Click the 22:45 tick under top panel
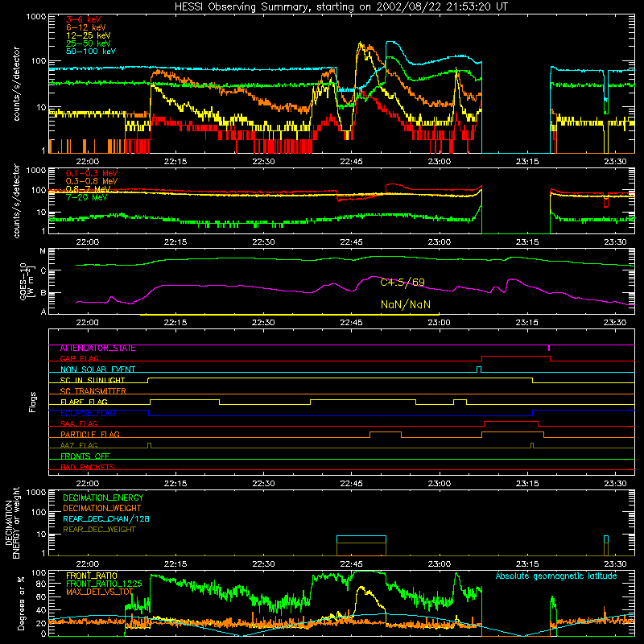Image resolution: width=644 pixels, height=644 pixels. coord(351,162)
